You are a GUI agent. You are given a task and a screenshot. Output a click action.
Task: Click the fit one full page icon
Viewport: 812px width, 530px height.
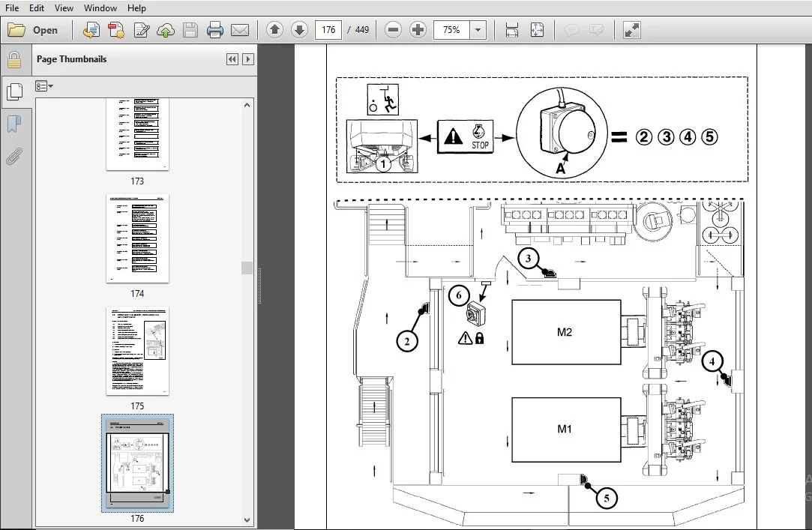tap(537, 30)
